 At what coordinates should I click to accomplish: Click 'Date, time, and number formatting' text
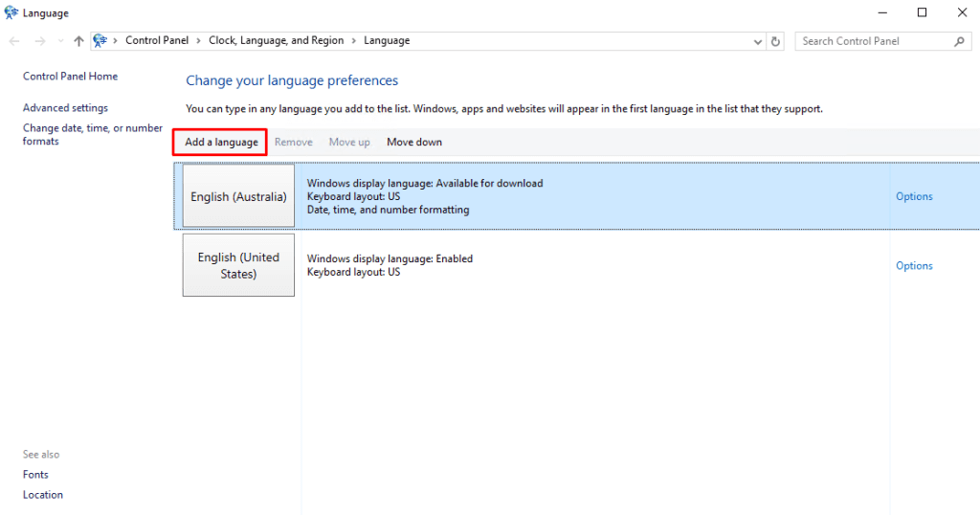coord(389,210)
